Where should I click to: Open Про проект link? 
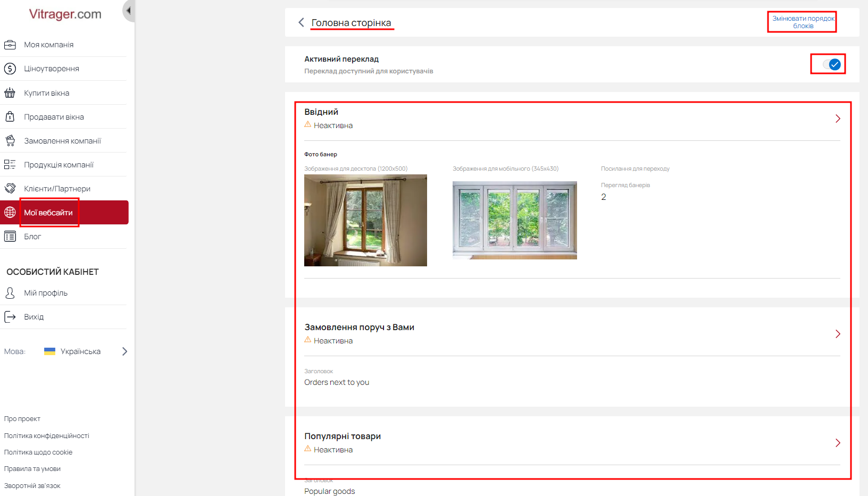22,419
